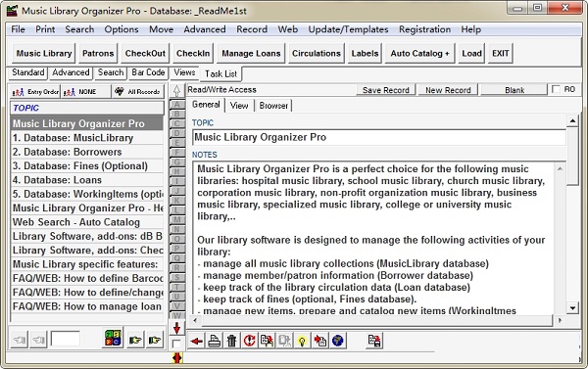Select the Browser tab in record pane
Image resolution: width=588 pixels, height=369 pixels.
tap(273, 106)
